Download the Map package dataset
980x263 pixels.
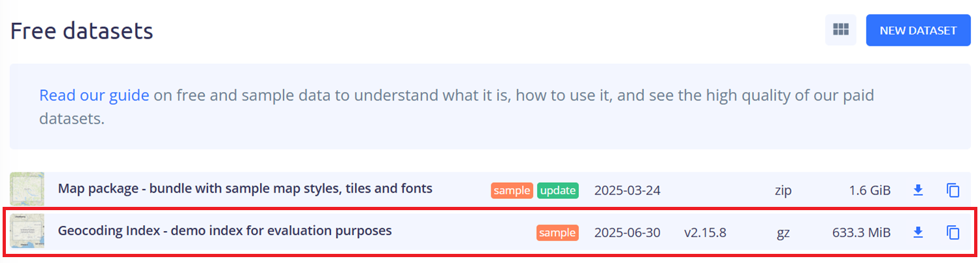point(918,190)
